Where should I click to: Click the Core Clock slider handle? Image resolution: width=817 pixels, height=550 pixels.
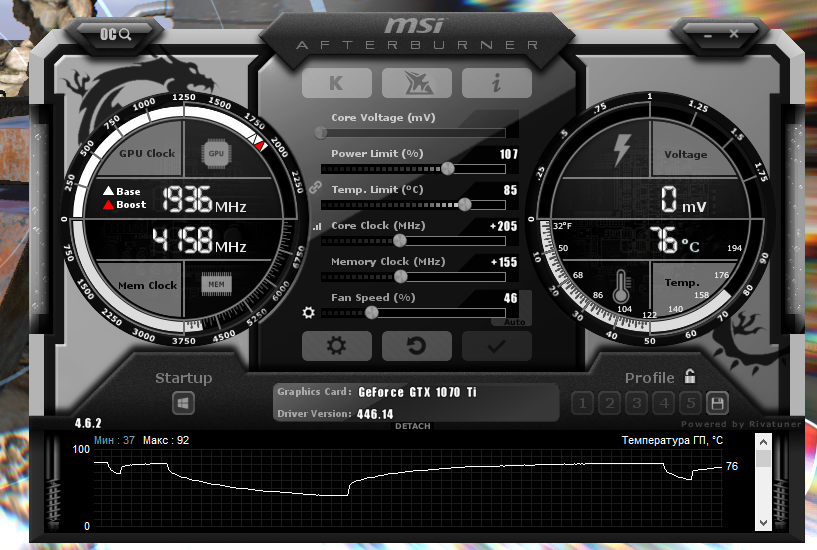400,241
